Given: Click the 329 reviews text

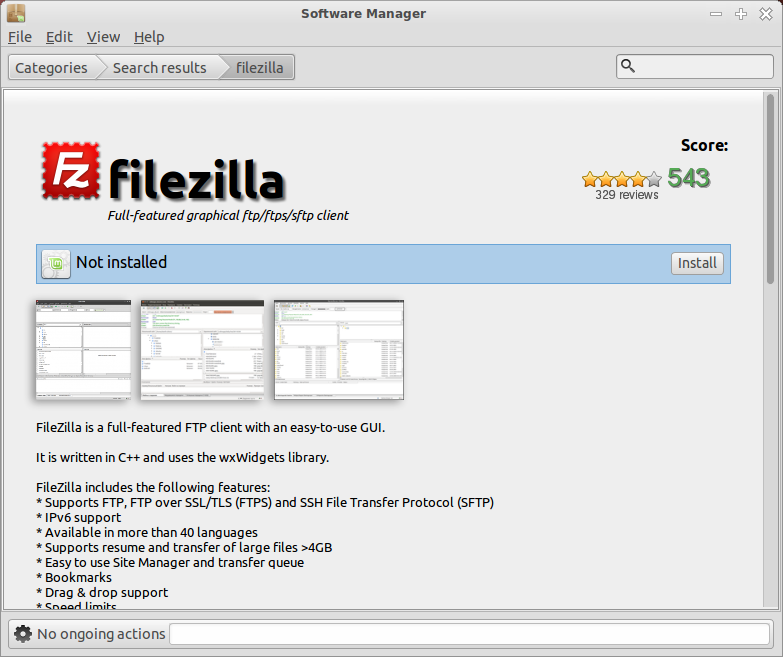Looking at the screenshot, I should 627,195.
